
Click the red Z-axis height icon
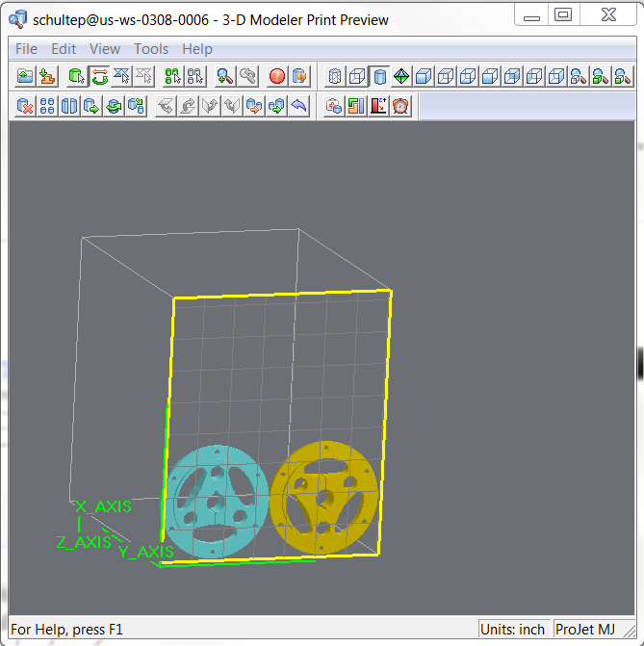point(378,106)
